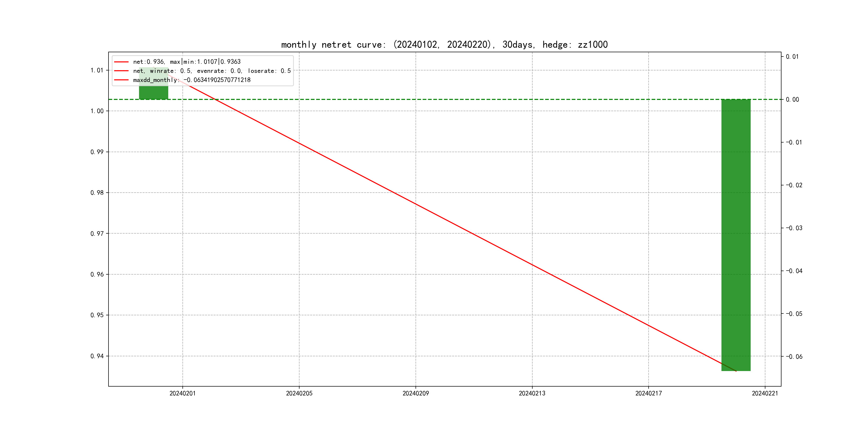
Task: Click the 20240205 x-axis label
Action: point(299,393)
